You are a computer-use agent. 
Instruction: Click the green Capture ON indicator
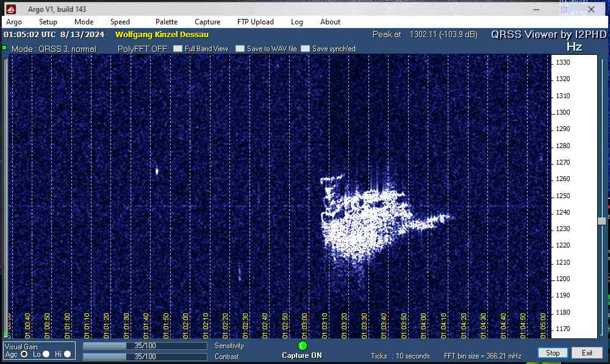coord(303,346)
